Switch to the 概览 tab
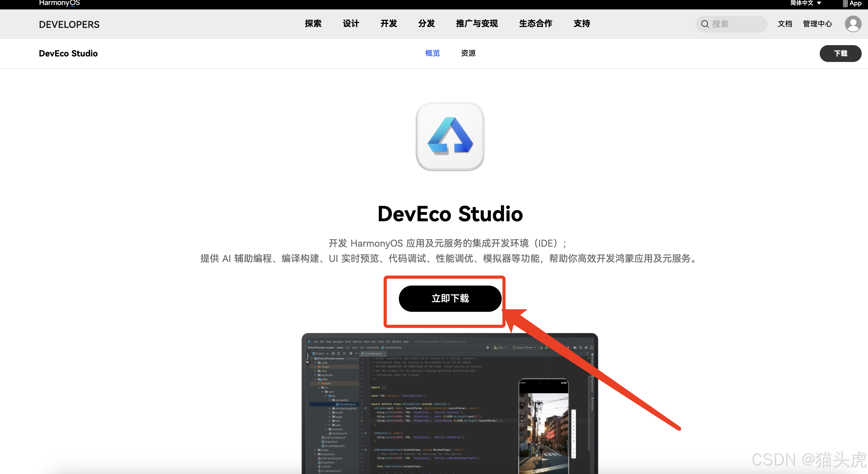The height and width of the screenshot is (474, 868). coord(432,53)
